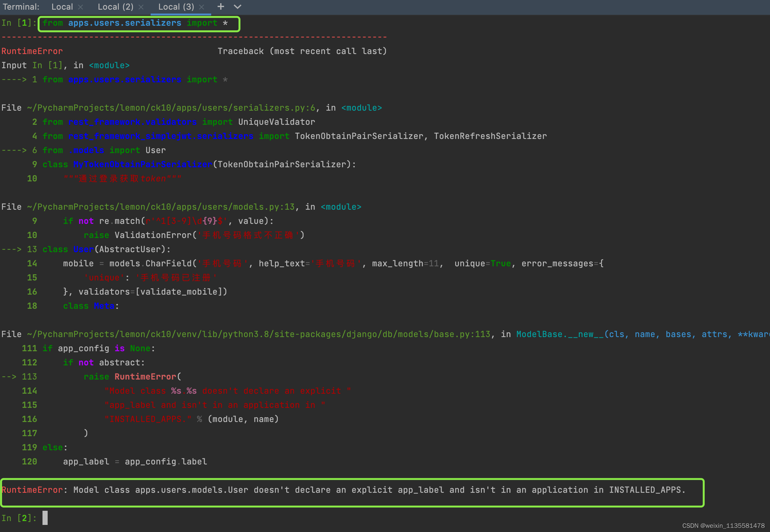Click the final RuntimeError message line
770x532 pixels.
tap(343, 490)
